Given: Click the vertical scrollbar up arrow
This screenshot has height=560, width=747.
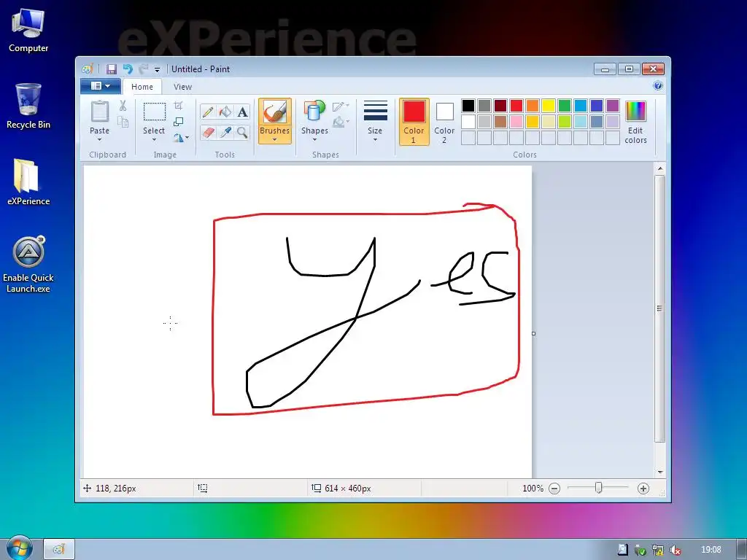Looking at the screenshot, I should point(659,168).
